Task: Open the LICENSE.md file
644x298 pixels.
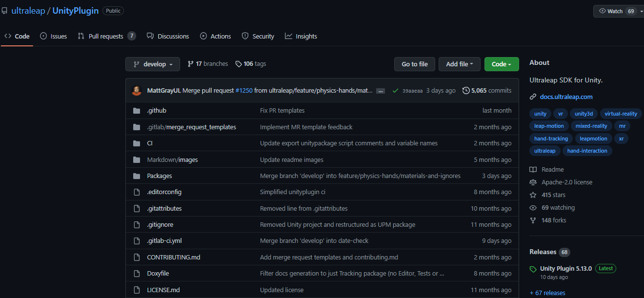Action: (x=163, y=290)
